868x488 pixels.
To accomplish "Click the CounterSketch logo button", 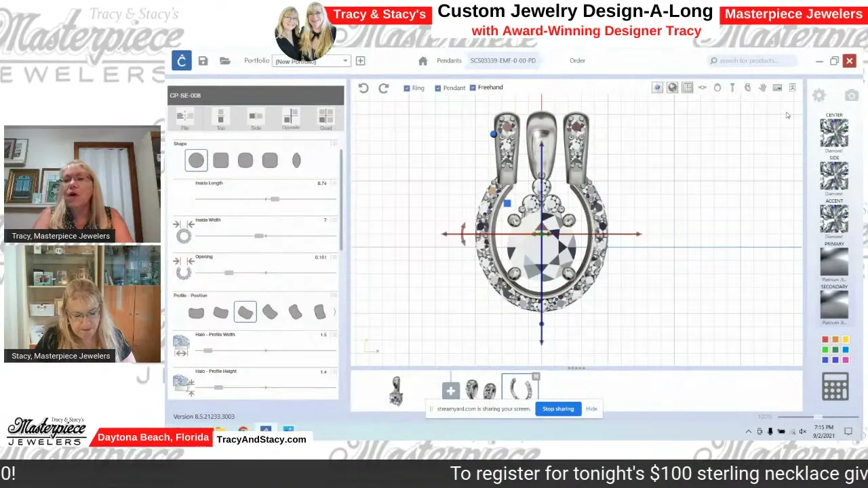I will 181,61.
